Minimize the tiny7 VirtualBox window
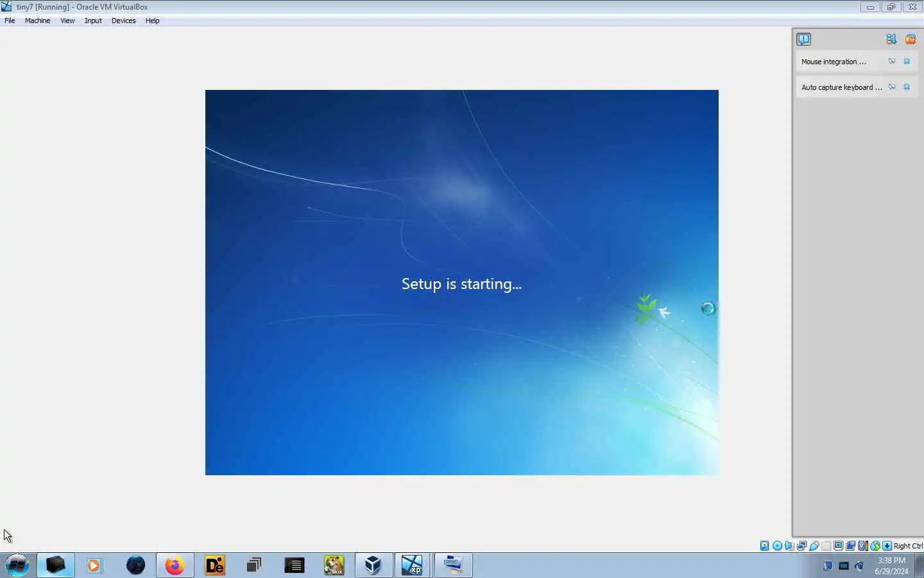Screen dimensions: 924x578 (x=870, y=7)
